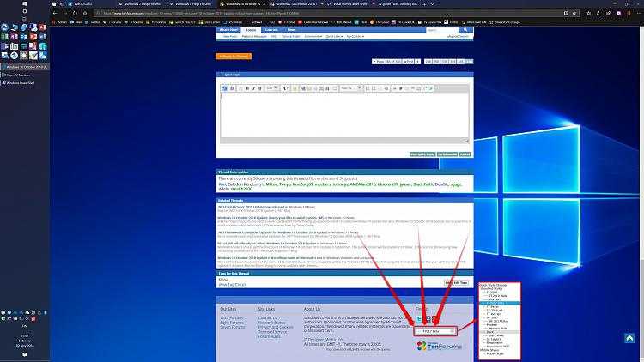Open Forum Rules footer link
644x362 pixels.
click(x=270, y=336)
